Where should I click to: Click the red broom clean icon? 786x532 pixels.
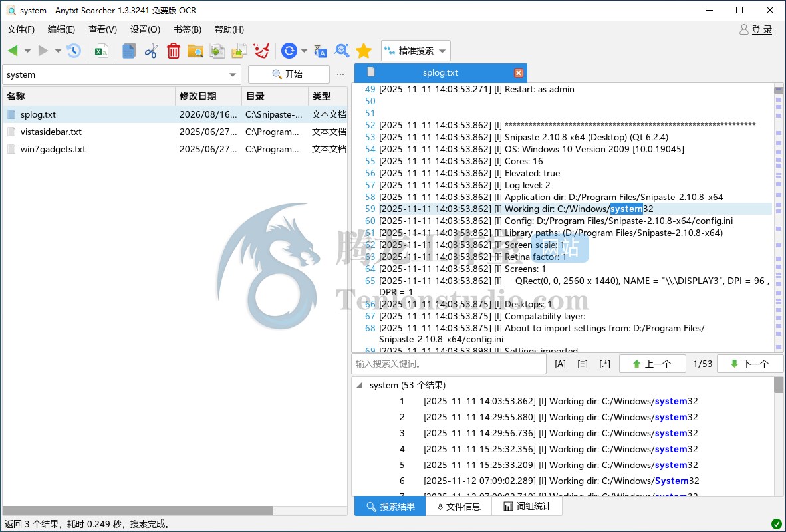coord(261,51)
